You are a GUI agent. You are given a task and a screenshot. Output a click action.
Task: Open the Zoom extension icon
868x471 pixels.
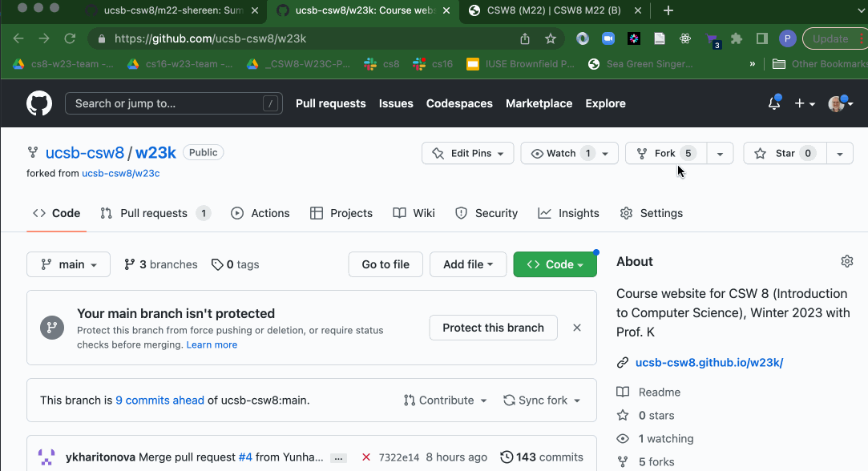coord(608,38)
